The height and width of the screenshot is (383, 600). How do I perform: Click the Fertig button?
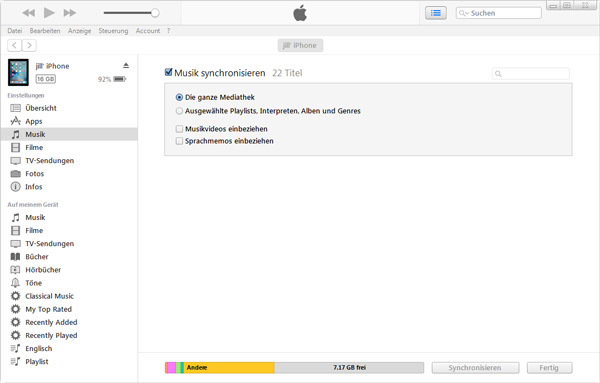click(x=549, y=368)
